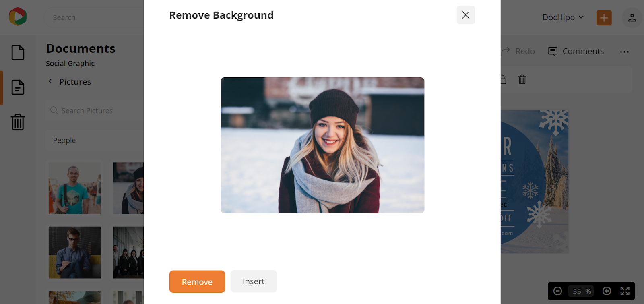The image size is (644, 304).
Task: Go back using the Pictures chevron
Action: point(50,81)
